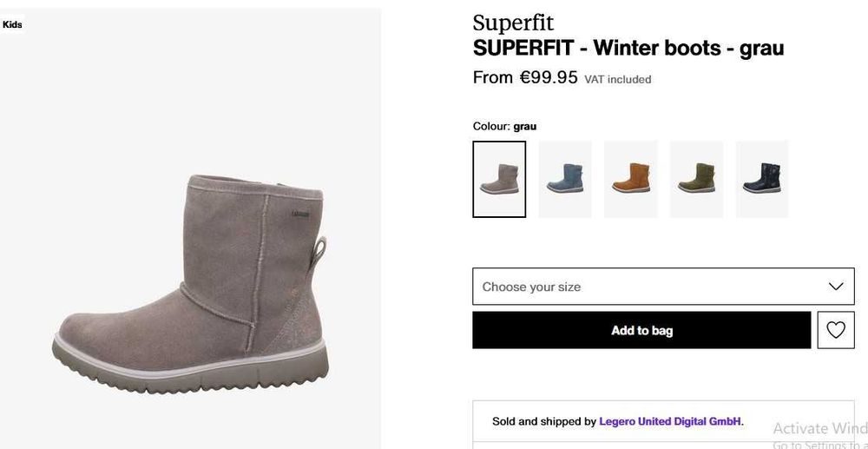Click the Kids label on product image
The width and height of the screenshot is (868, 449).
(12, 24)
